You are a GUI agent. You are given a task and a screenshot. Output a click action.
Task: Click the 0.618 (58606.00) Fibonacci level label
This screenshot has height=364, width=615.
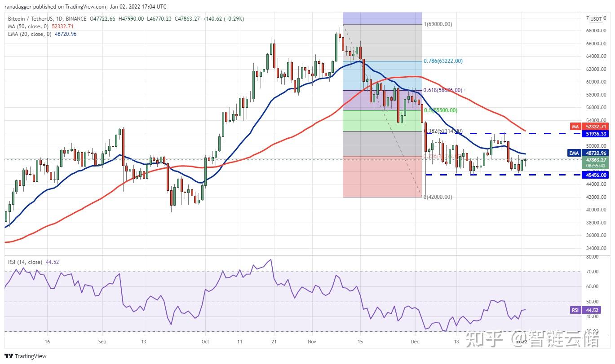coord(442,90)
